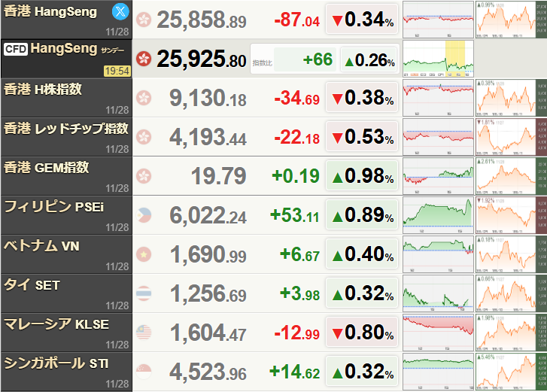Click PSEi orange long-term chart

click(x=511, y=215)
